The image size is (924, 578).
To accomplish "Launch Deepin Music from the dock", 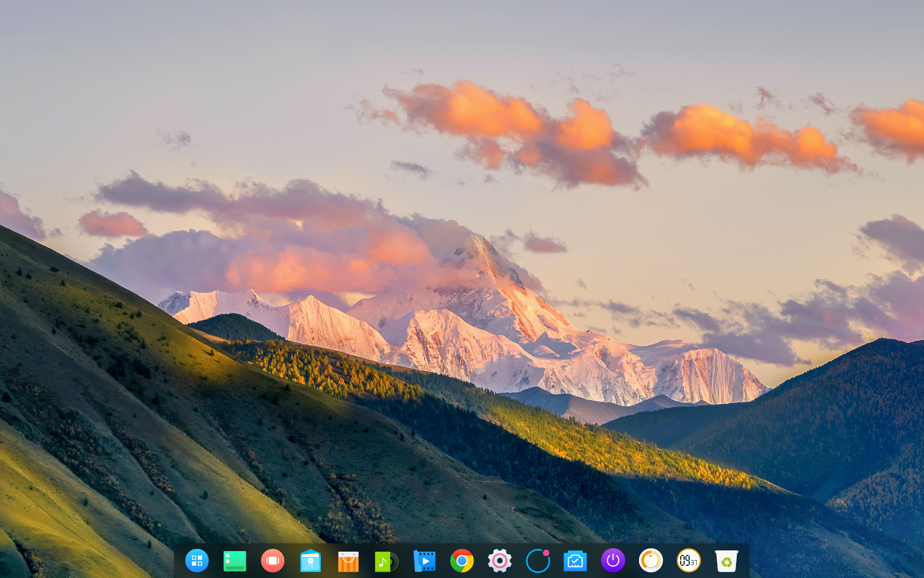I will click(x=386, y=561).
